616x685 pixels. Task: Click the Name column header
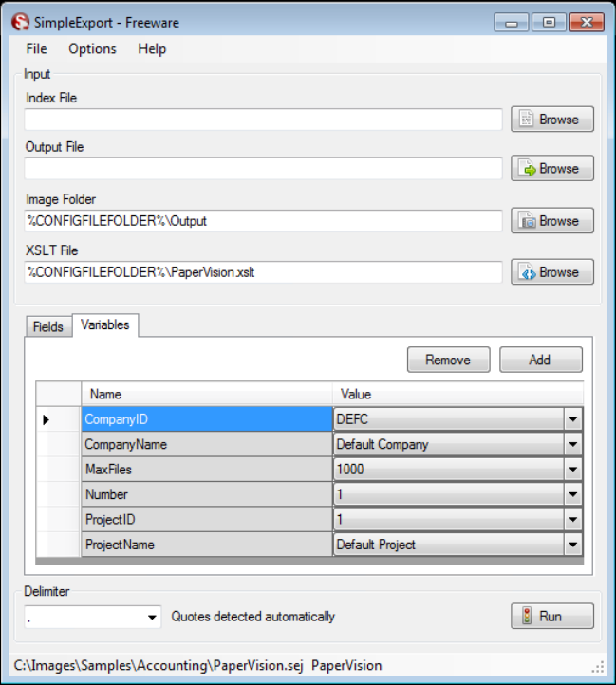pos(207,394)
